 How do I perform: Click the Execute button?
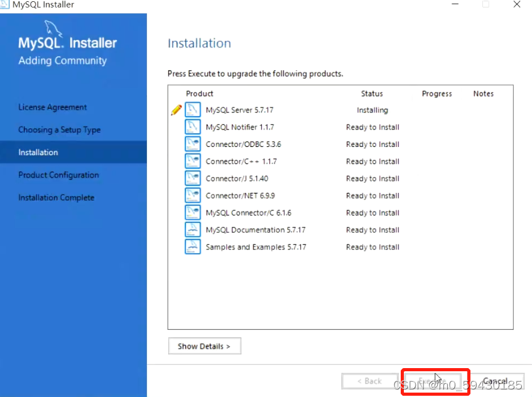(x=433, y=381)
